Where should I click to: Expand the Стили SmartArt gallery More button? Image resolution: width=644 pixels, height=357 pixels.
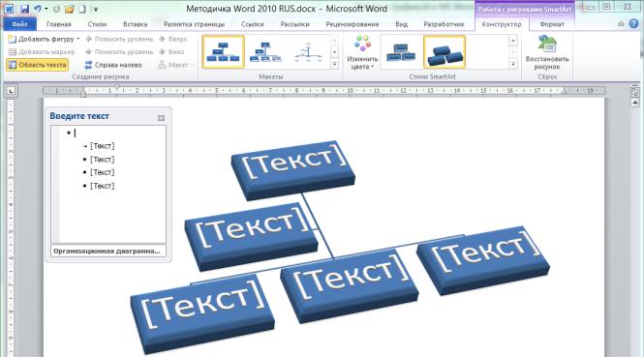pos(513,64)
